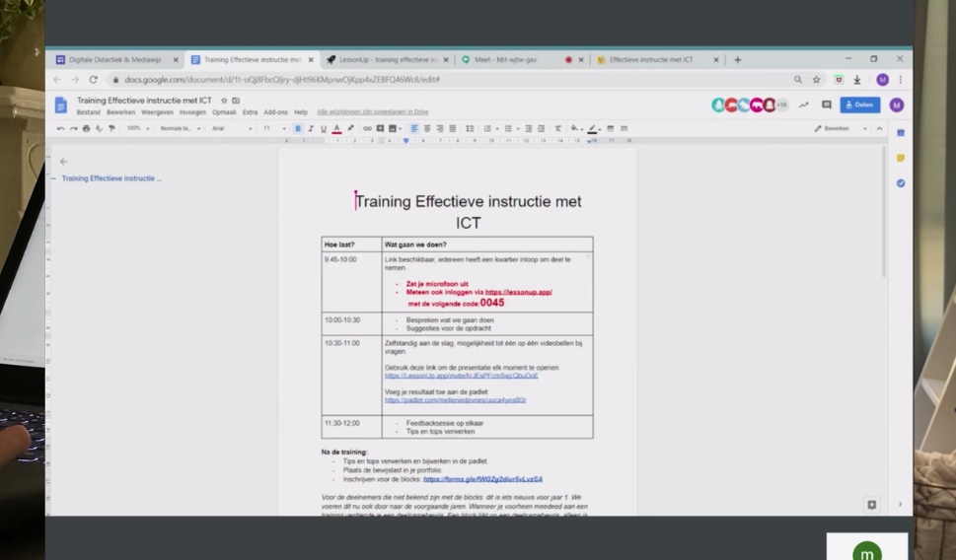Click the redo icon in toolbar
This screenshot has height=560, width=956.
(x=73, y=128)
